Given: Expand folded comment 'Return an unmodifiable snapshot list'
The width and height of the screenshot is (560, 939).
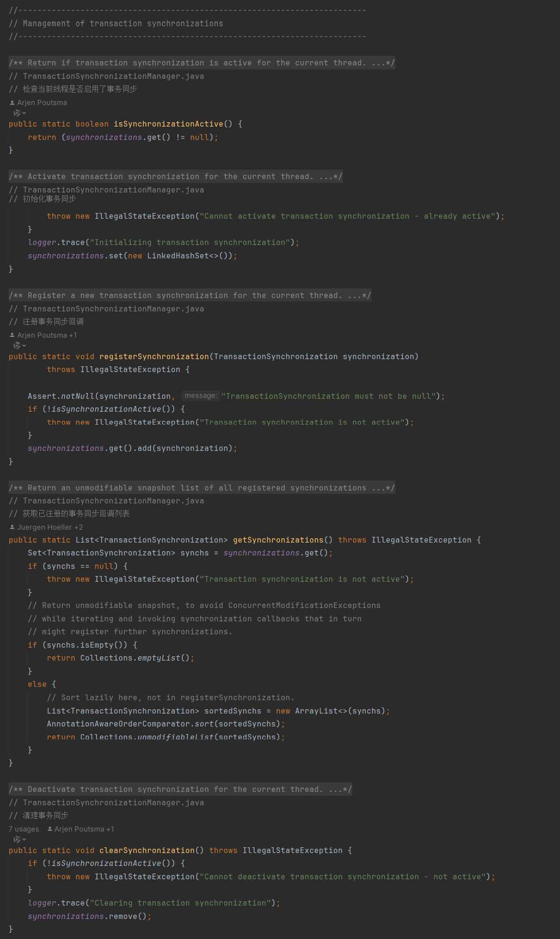Looking at the screenshot, I should (202, 488).
